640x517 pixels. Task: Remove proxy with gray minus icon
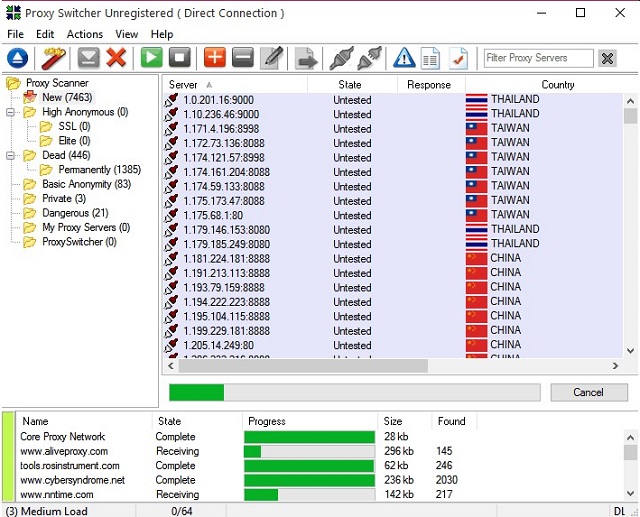(243, 58)
